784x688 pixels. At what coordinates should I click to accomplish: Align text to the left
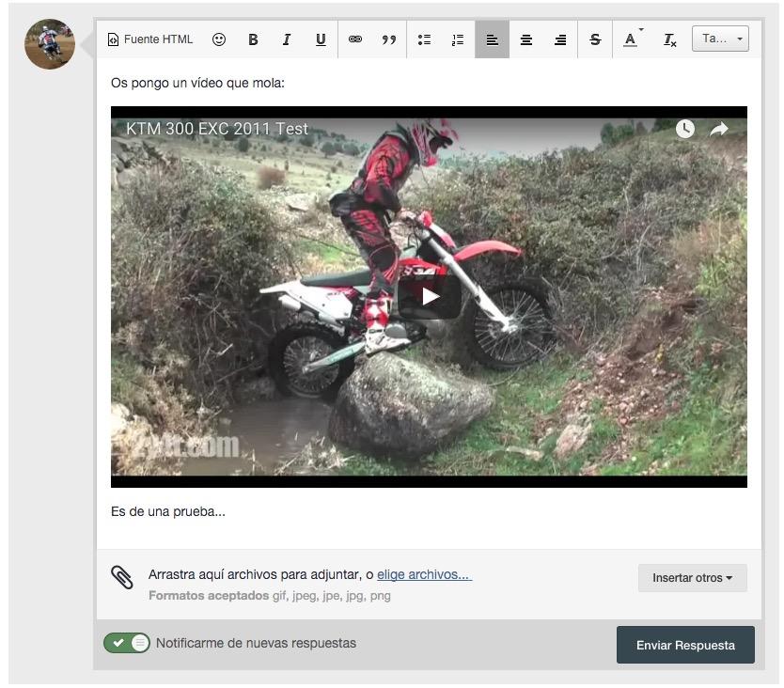(x=492, y=39)
